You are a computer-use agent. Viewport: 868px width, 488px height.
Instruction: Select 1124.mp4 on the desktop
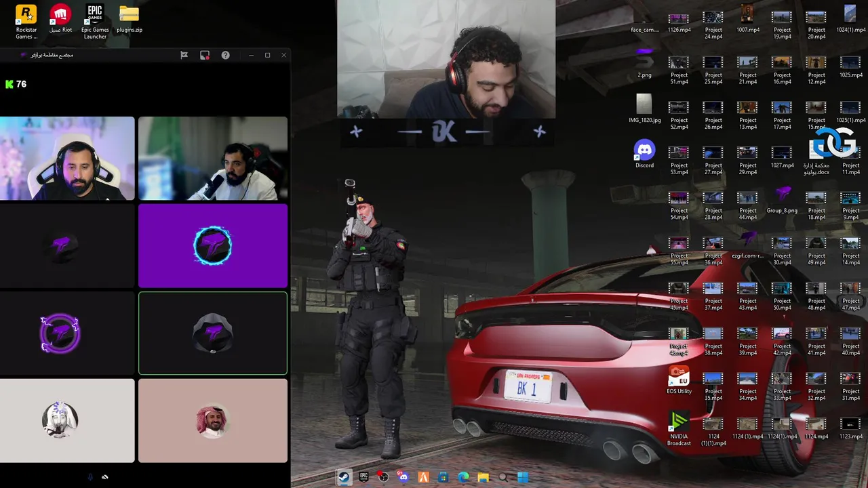pos(816,429)
